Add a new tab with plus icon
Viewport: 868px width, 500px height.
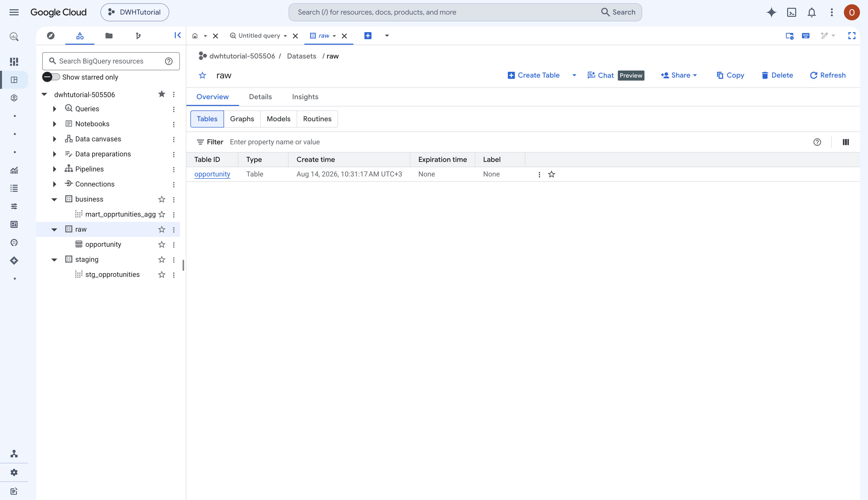pos(368,36)
